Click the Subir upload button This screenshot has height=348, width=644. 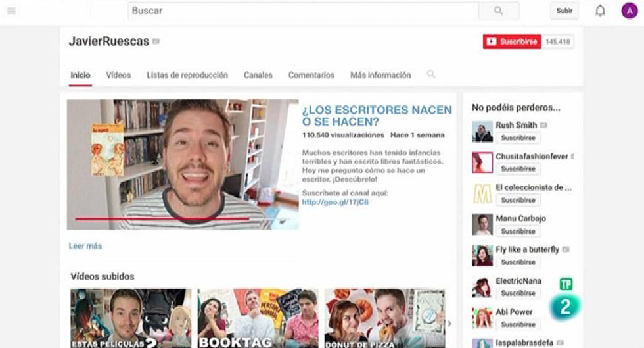coord(564,11)
